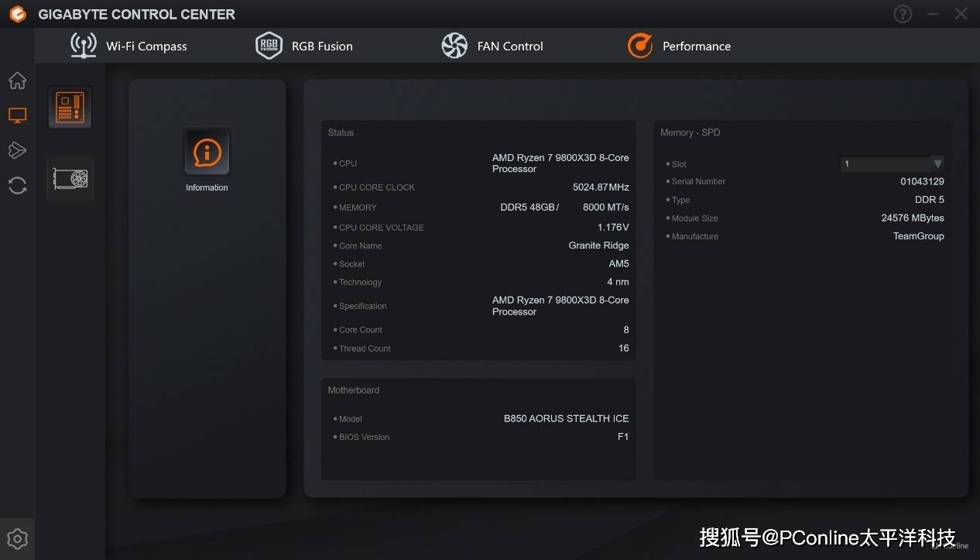Click Thread Count value 16
The image size is (980, 560).
(x=623, y=349)
